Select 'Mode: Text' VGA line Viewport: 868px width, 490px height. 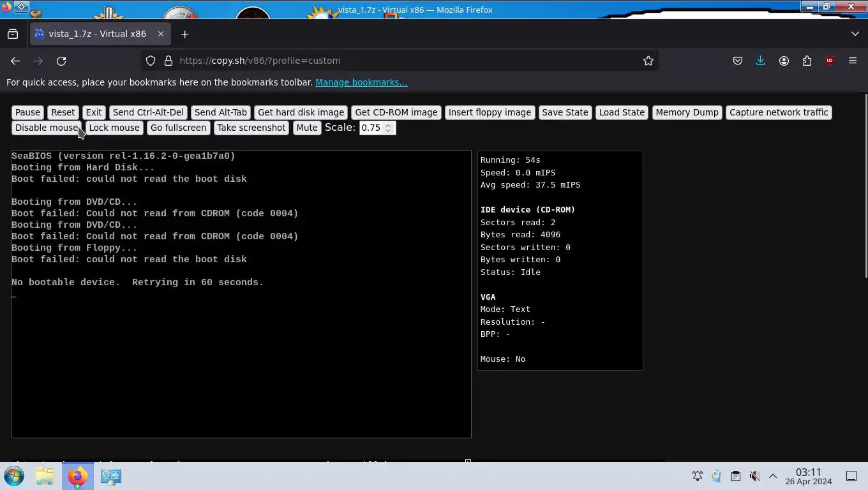pyautogui.click(x=505, y=309)
